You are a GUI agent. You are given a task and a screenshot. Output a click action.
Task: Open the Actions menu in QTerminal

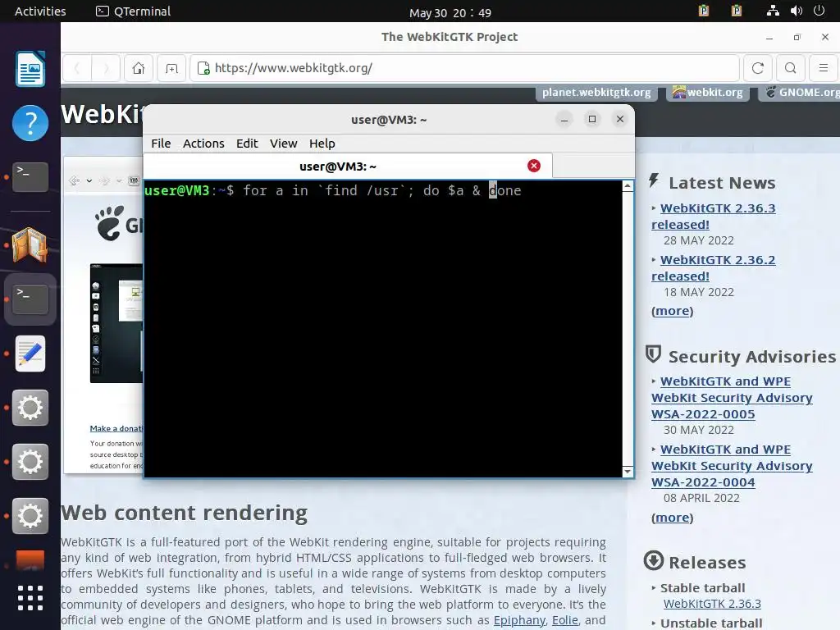click(203, 144)
